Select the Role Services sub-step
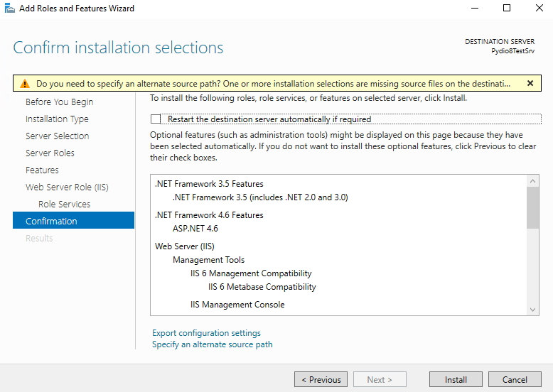The image size is (553, 392). 64,204
